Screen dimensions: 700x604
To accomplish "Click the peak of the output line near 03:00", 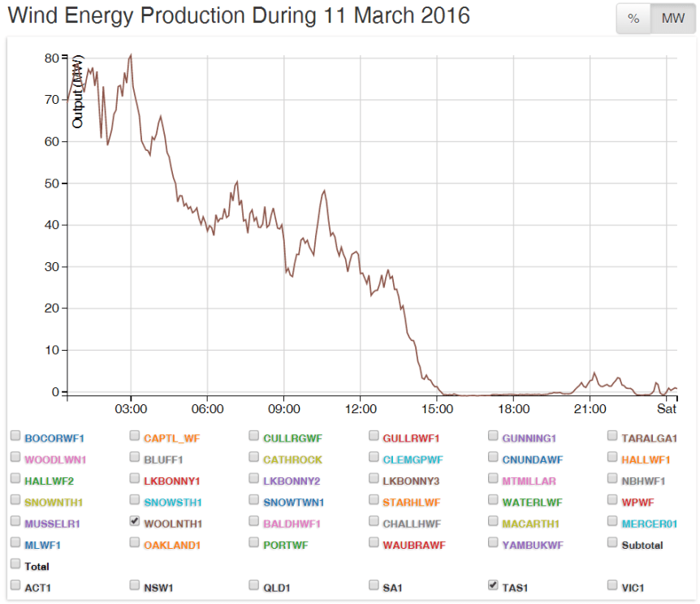I will (x=131, y=55).
